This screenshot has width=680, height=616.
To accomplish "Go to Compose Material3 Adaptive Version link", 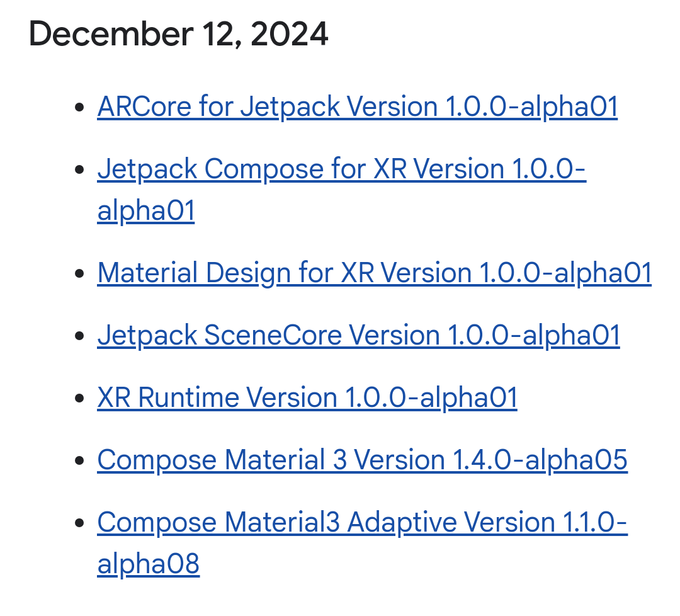I will (362, 522).
